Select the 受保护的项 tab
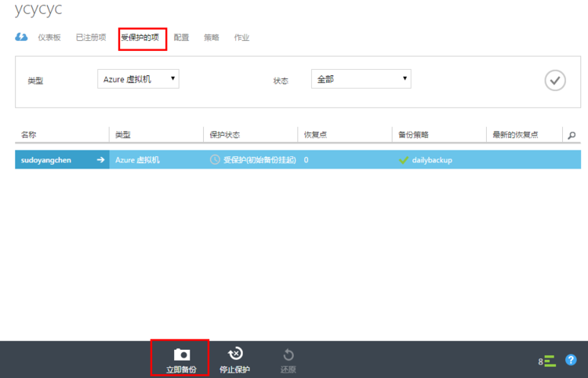588x378 pixels. coord(140,38)
